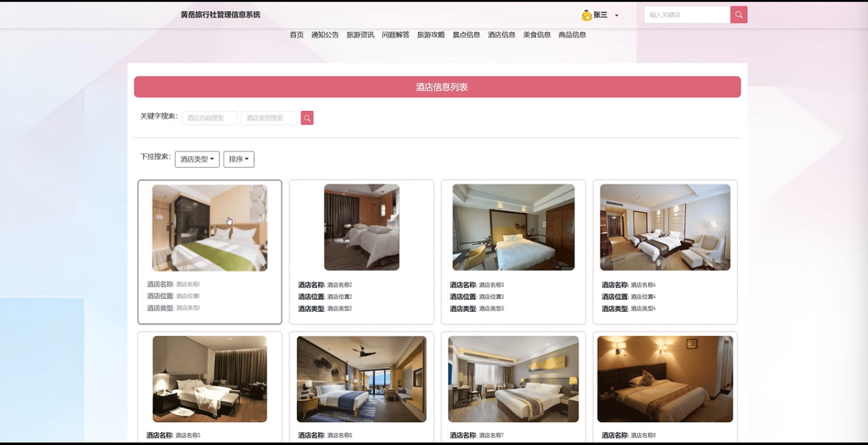
Task: Open the 商品信息 menu item
Action: [572, 35]
